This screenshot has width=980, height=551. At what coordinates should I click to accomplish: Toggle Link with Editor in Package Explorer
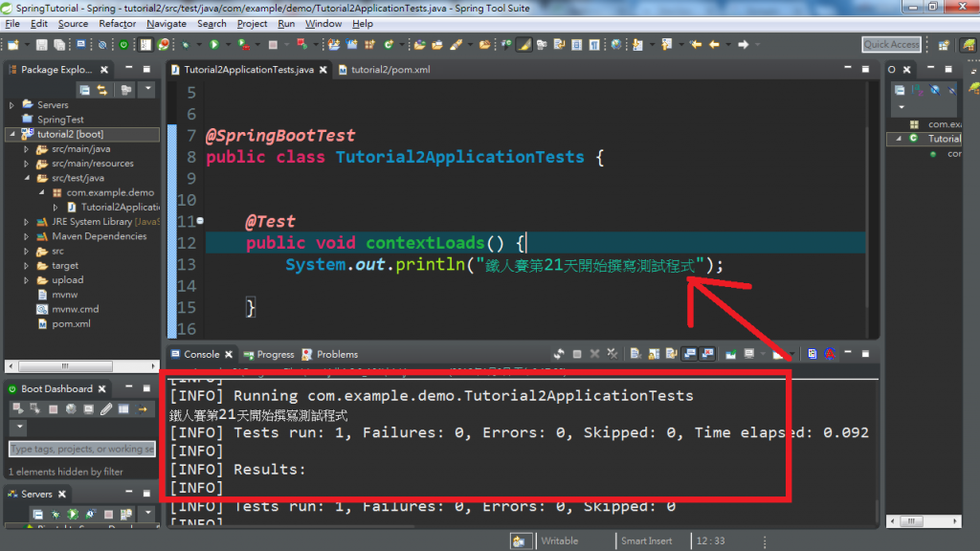click(101, 90)
